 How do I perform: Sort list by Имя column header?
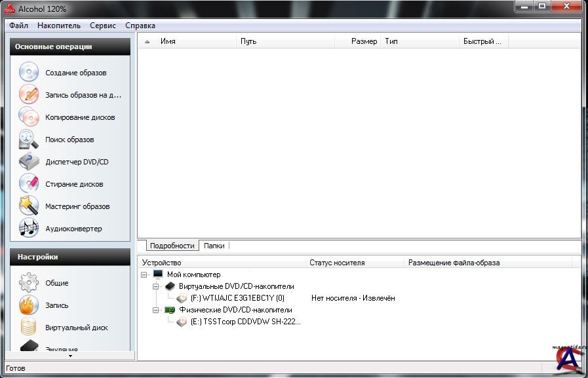168,41
